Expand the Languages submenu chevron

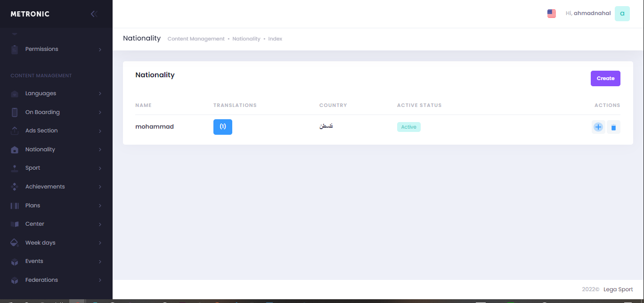click(100, 94)
